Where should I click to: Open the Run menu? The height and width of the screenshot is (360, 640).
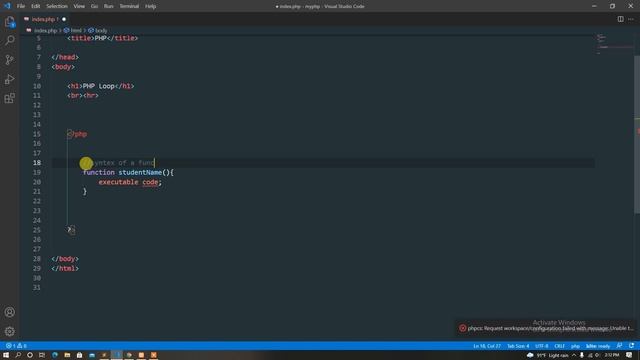click(x=109, y=6)
